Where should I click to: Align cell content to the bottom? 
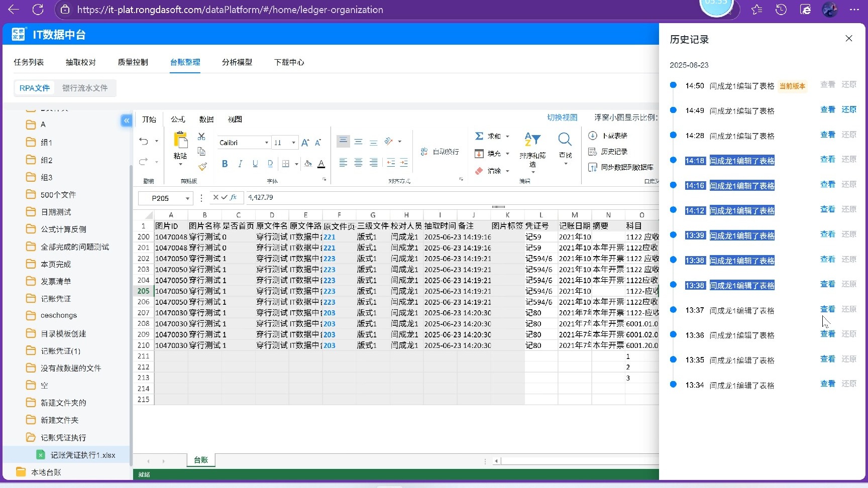(373, 142)
